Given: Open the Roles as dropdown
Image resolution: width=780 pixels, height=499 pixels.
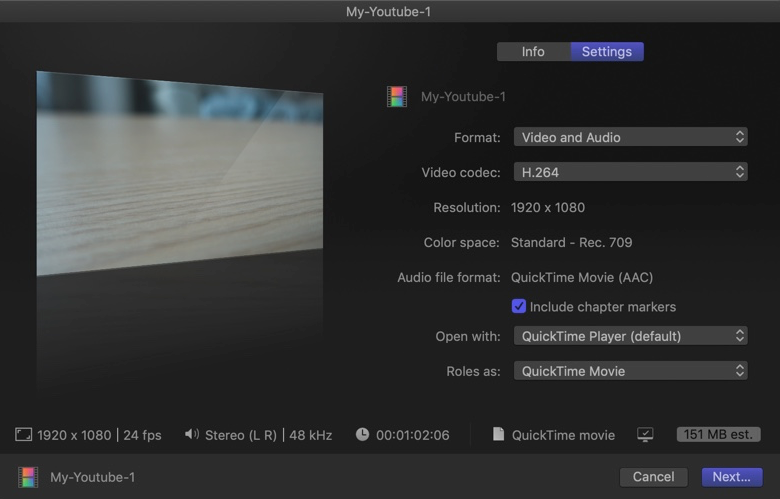Looking at the screenshot, I should tap(630, 371).
